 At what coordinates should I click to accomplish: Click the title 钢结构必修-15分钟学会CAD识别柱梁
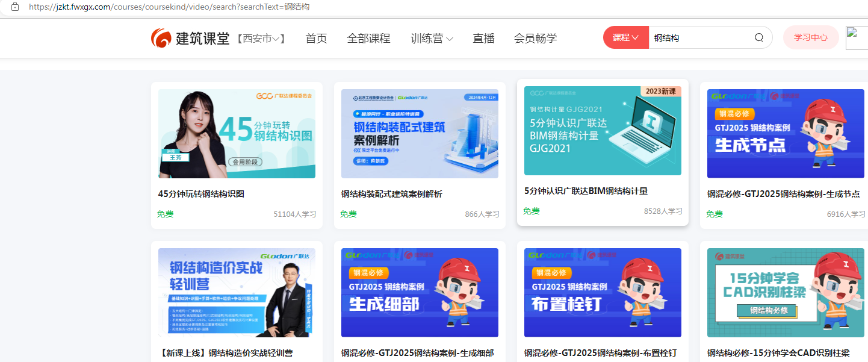click(778, 353)
